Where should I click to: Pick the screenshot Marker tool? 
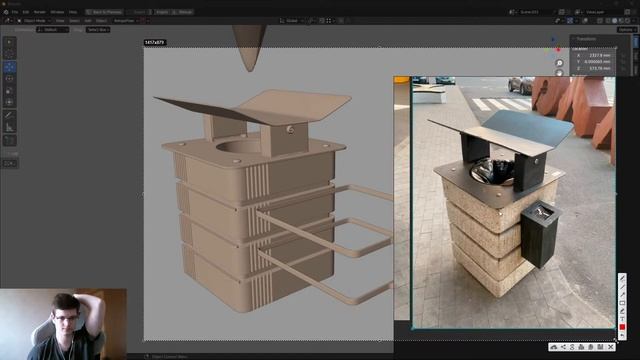(622, 311)
